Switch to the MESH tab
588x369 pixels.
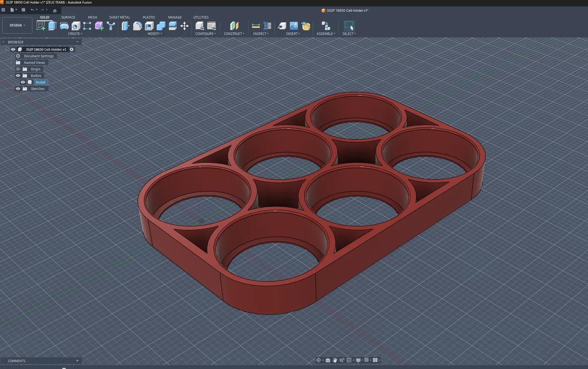point(92,17)
